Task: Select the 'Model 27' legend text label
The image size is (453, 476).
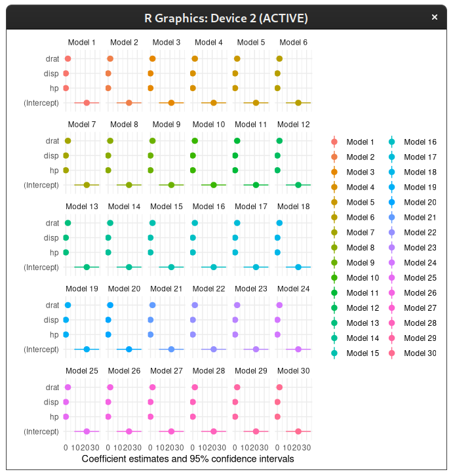Action: pos(420,307)
